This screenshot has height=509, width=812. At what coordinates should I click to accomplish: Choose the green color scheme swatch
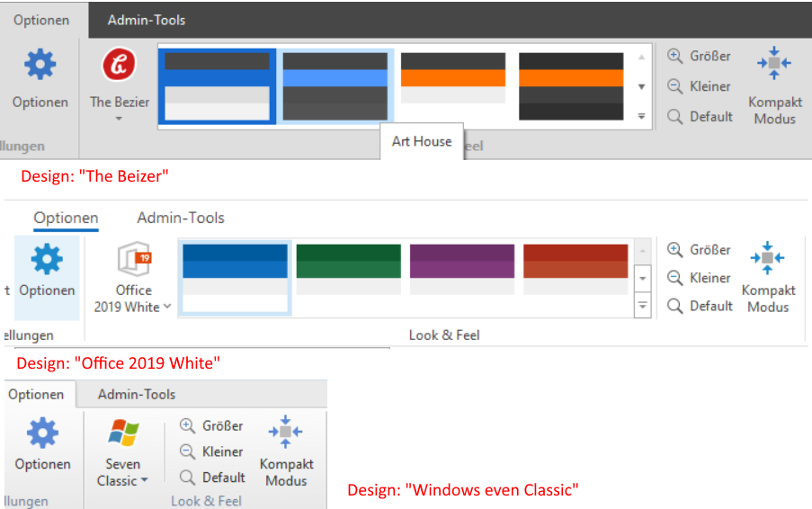[x=349, y=268]
